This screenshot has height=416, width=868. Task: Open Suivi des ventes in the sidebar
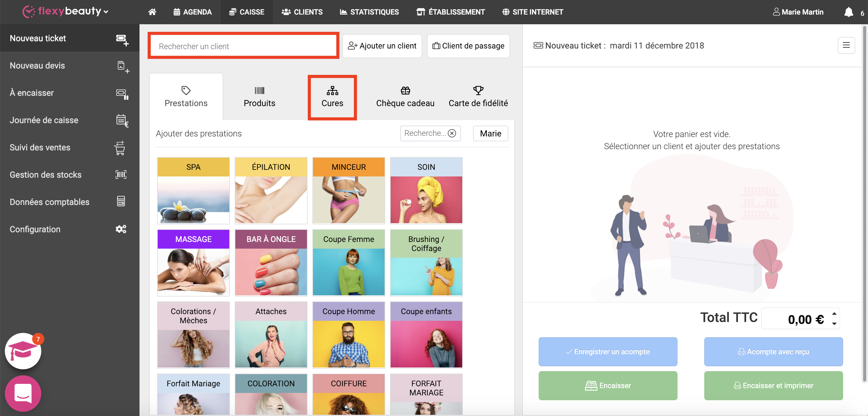pyautogui.click(x=69, y=148)
